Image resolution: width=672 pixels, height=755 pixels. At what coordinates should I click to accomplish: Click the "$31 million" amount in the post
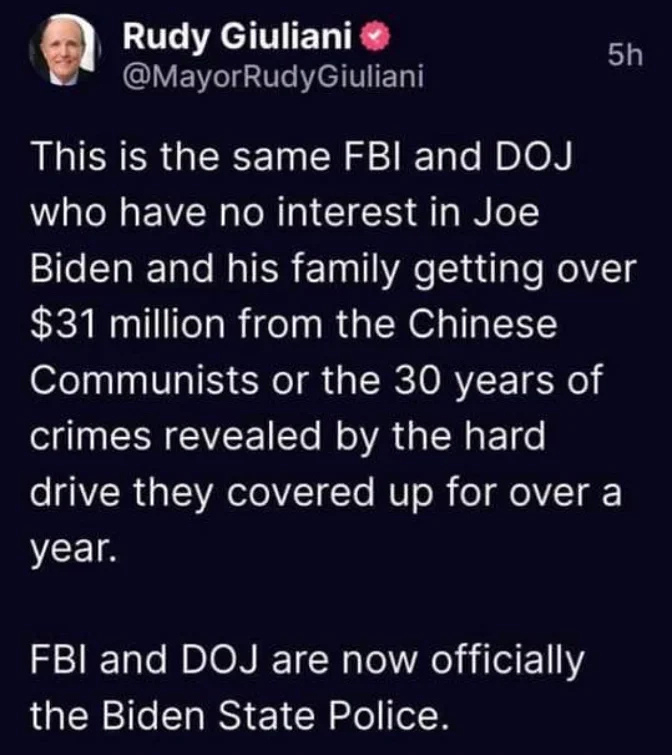coord(128,325)
